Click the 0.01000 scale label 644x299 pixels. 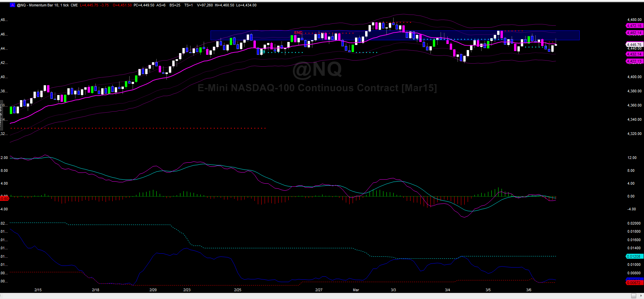[634, 264]
